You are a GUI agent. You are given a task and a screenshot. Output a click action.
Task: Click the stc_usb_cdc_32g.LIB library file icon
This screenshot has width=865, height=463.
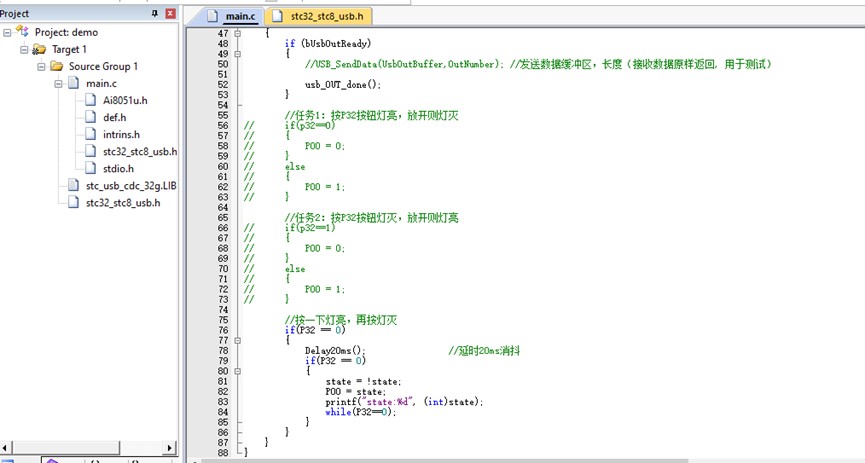(74, 185)
